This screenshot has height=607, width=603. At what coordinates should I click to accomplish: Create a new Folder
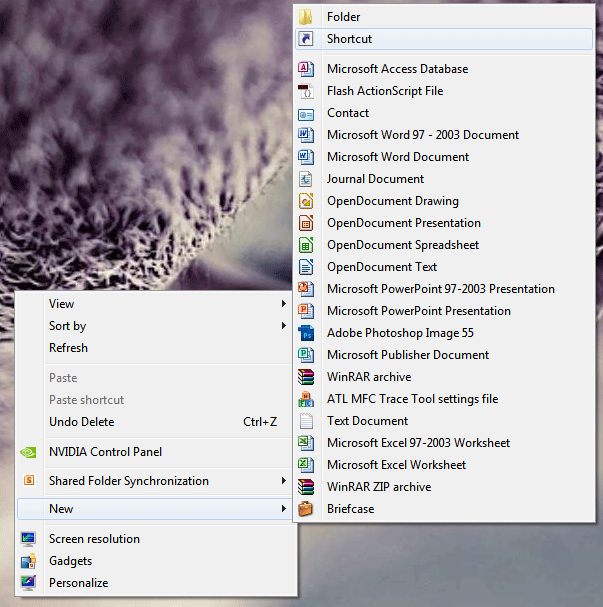pos(444,17)
